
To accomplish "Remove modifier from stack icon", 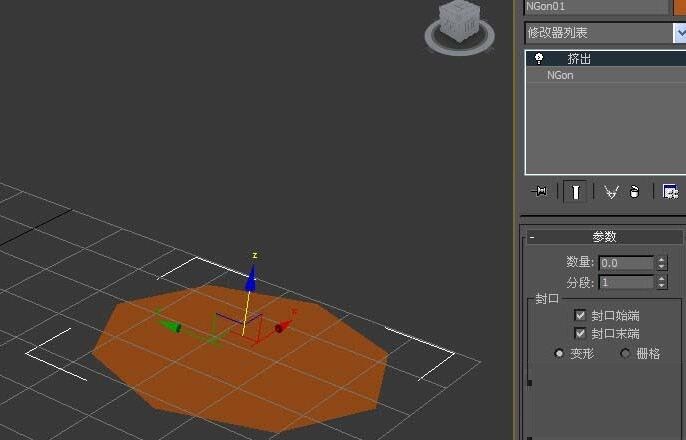I will [x=634, y=192].
